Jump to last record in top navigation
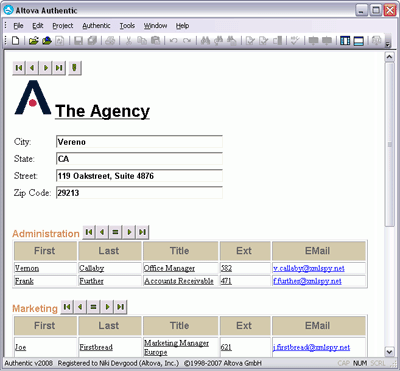The width and height of the screenshot is (400, 371). click(59, 68)
